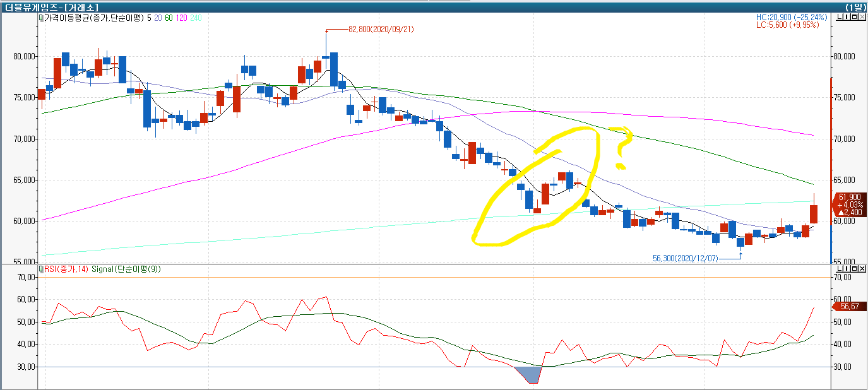Close the RSI indicator panel
The width and height of the screenshot is (868, 390).
coord(862,269)
